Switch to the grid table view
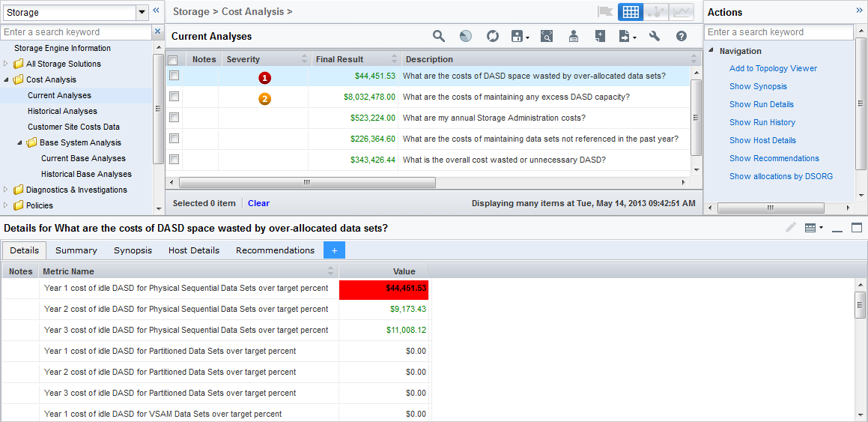The width and height of the screenshot is (868, 422). [x=631, y=12]
